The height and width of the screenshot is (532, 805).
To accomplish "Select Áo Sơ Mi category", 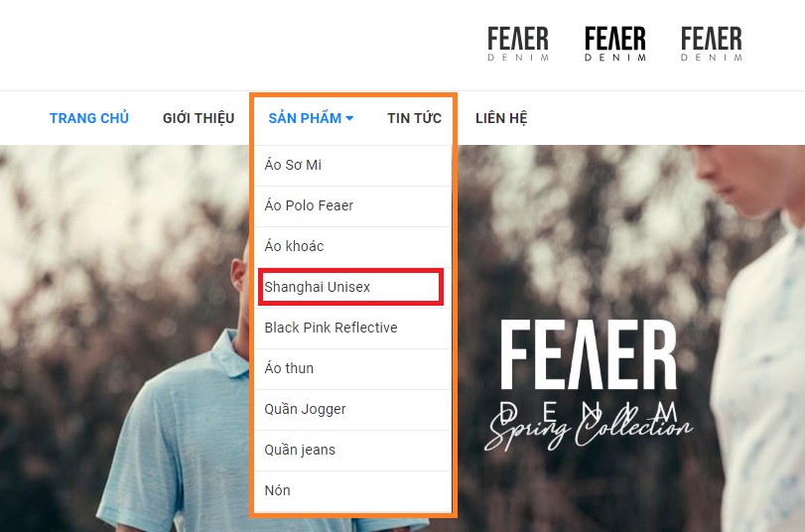I will pos(352,166).
